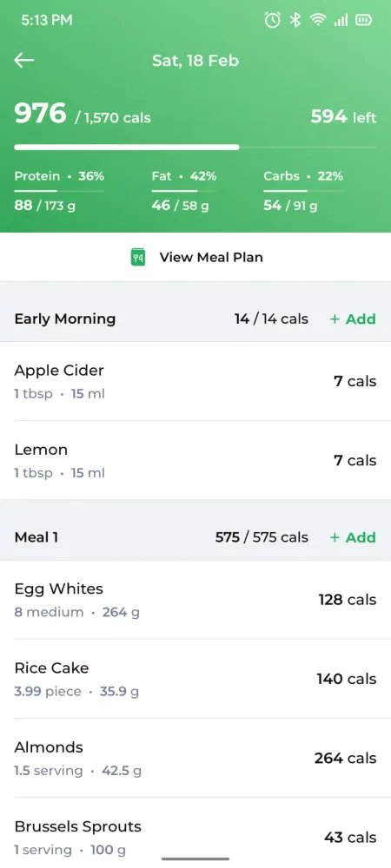Select the Almonds entry
The height and width of the screenshot is (868, 391).
[195, 758]
